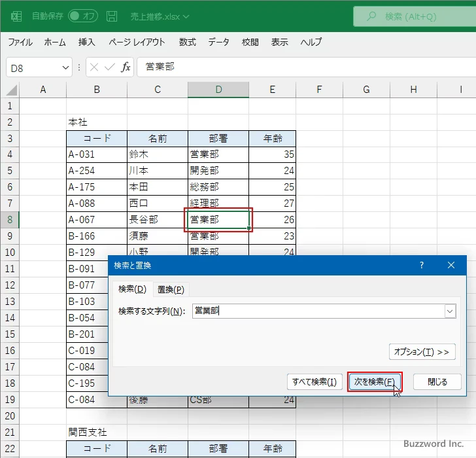The height and width of the screenshot is (458, 476).
Task: Click the insert function fx icon
Action: (x=126, y=67)
